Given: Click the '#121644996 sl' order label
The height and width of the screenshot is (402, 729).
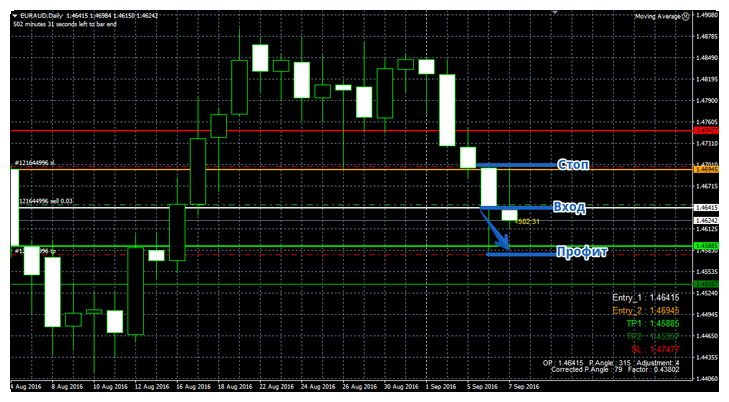Looking at the screenshot, I should 35,163.
